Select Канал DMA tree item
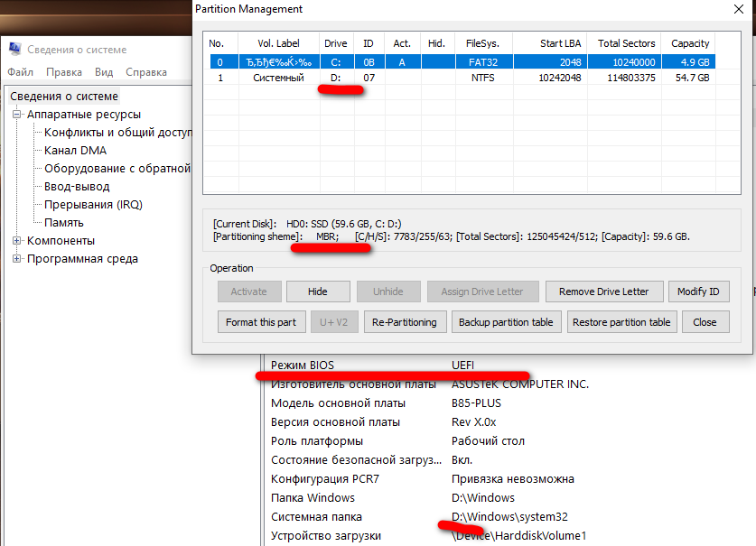Image resolution: width=756 pixels, height=546 pixels. tap(75, 151)
